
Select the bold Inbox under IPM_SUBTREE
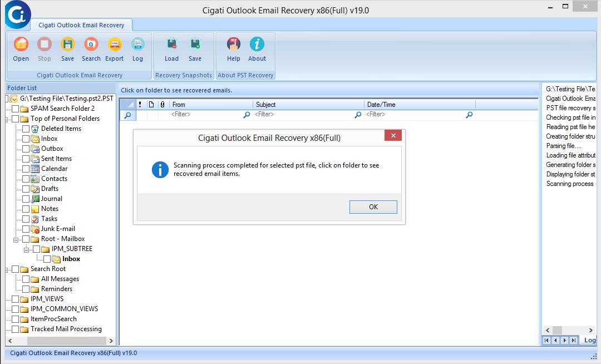point(71,259)
